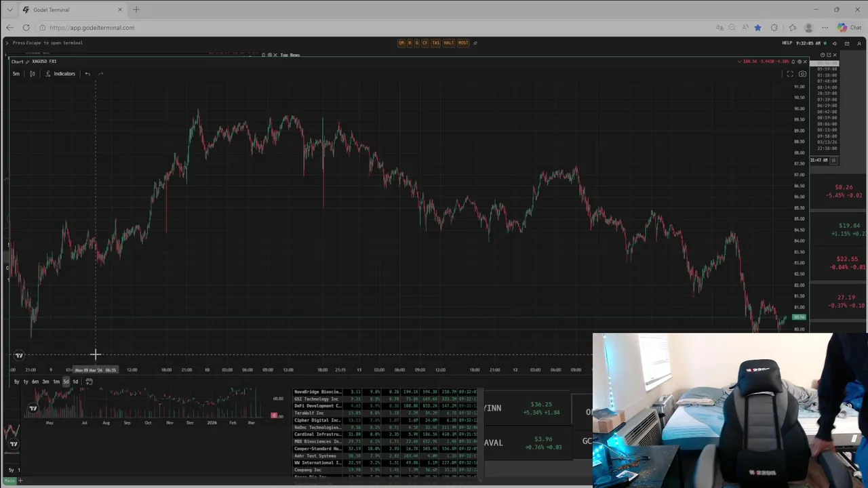Screen dimensions: 868x488
Task: Click the HALT shortcut button
Action: (448, 43)
